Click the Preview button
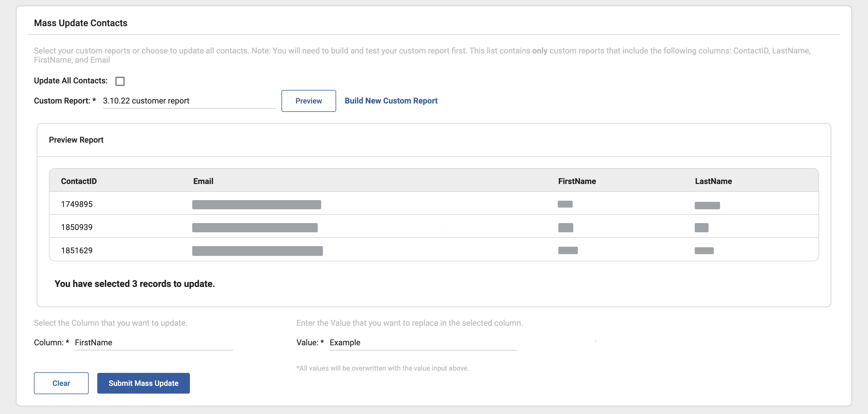868x414 pixels. [308, 101]
